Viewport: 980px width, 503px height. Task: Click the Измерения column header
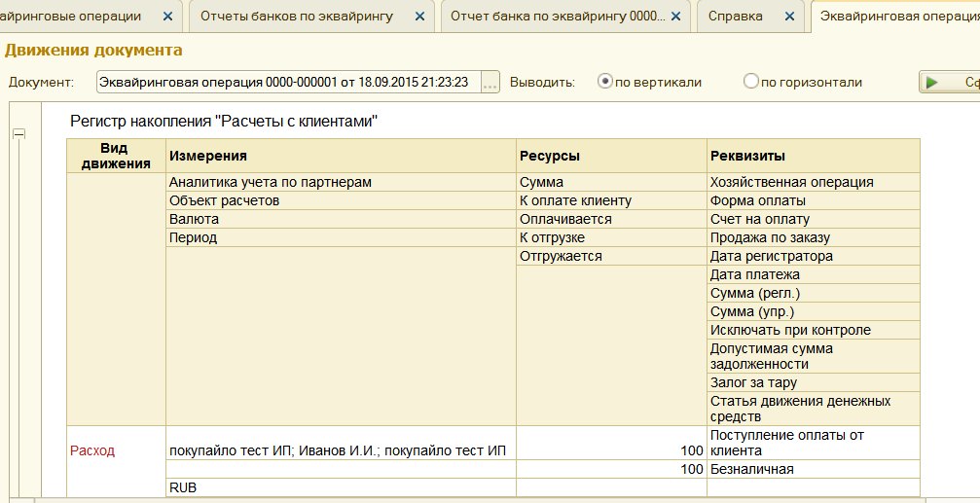[x=341, y=156]
